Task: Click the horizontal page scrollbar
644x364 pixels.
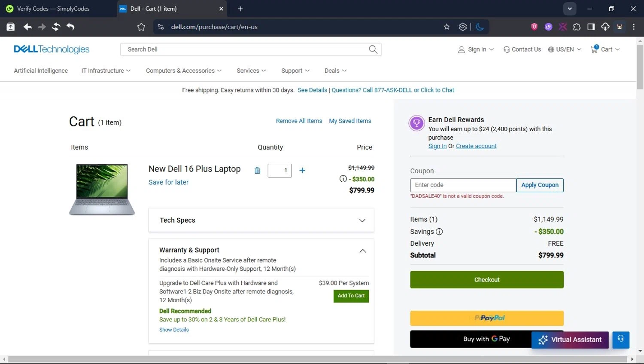Action: pyautogui.click(x=318, y=359)
